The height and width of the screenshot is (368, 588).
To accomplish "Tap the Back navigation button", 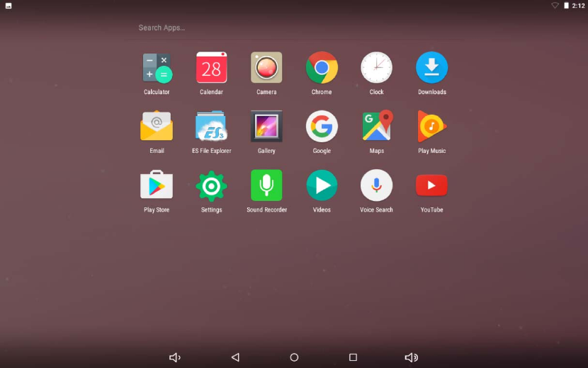I will point(235,357).
